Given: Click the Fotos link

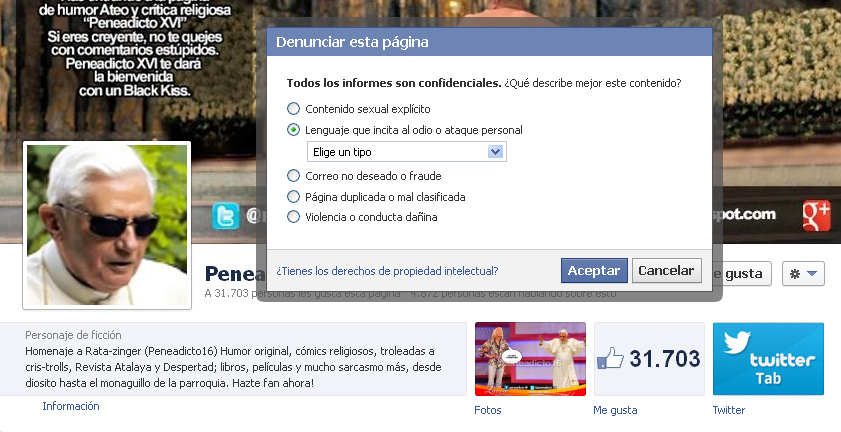Looking at the screenshot, I should 488,410.
